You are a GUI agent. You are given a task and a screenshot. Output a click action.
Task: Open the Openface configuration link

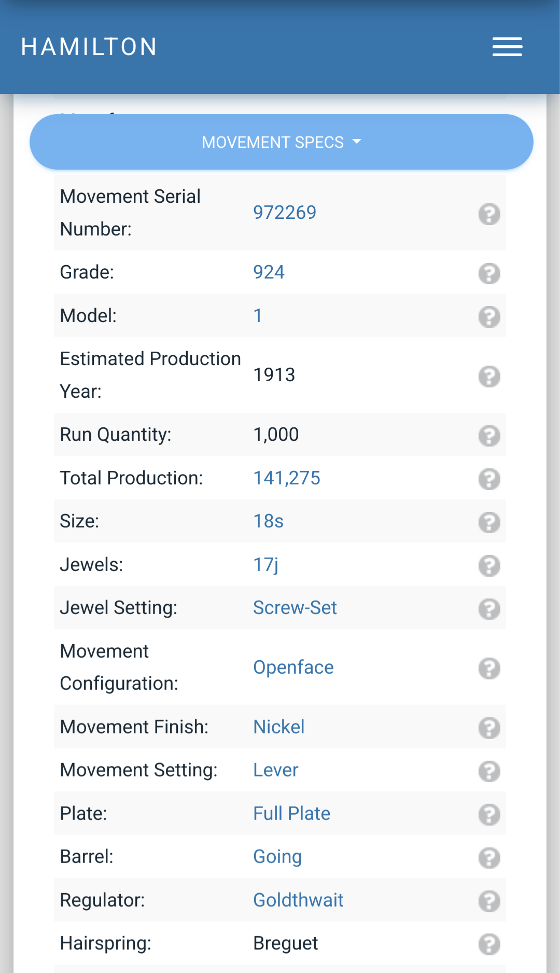[293, 668]
